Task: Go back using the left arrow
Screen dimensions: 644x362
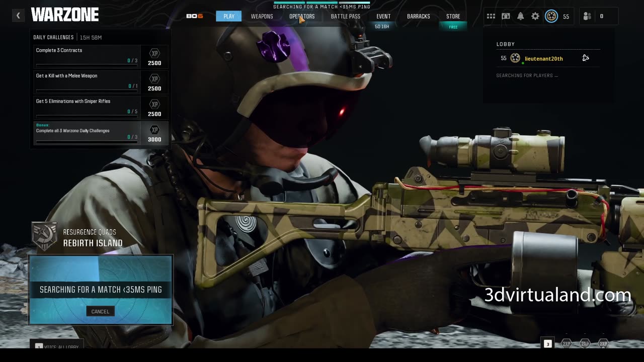Action: point(18,16)
